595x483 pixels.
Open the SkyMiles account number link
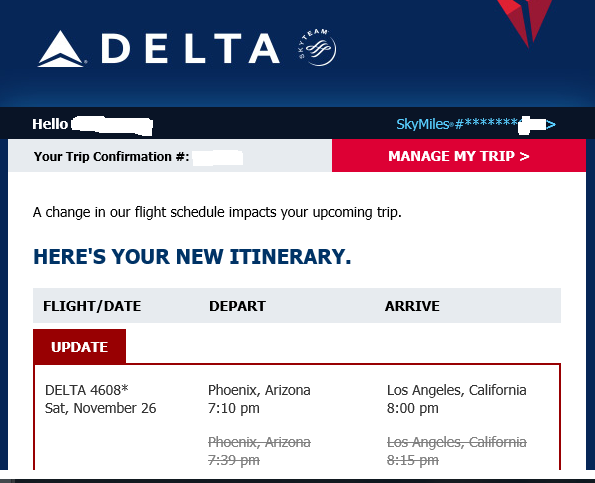[x=476, y=124]
